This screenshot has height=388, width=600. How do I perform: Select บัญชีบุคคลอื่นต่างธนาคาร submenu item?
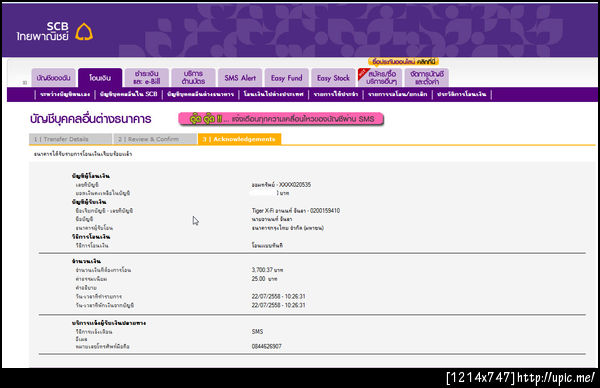tap(201, 94)
